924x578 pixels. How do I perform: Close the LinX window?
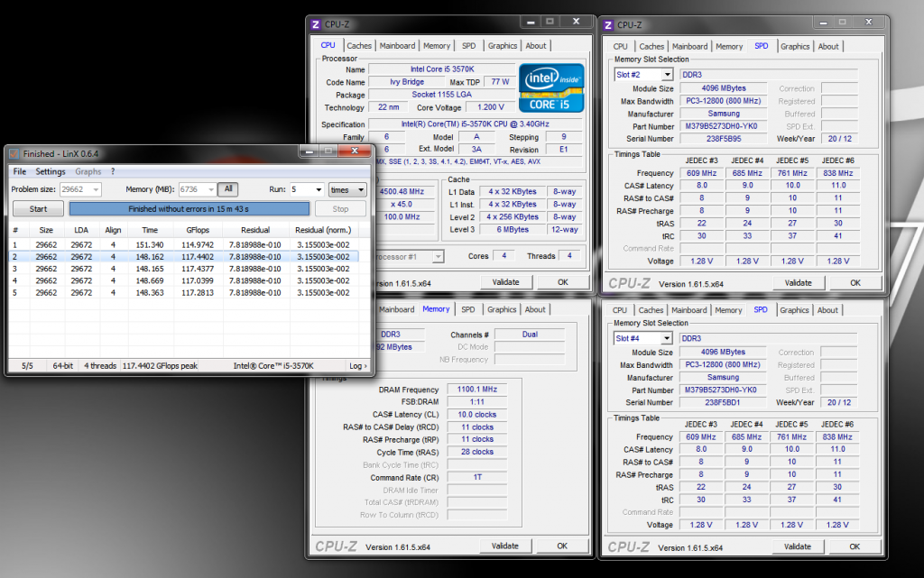pyautogui.click(x=355, y=152)
